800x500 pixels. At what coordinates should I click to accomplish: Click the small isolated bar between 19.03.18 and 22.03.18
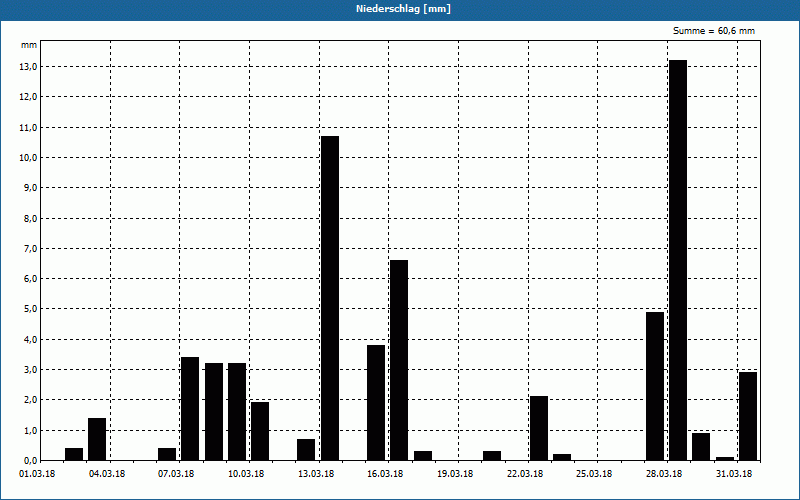pyautogui.click(x=492, y=456)
